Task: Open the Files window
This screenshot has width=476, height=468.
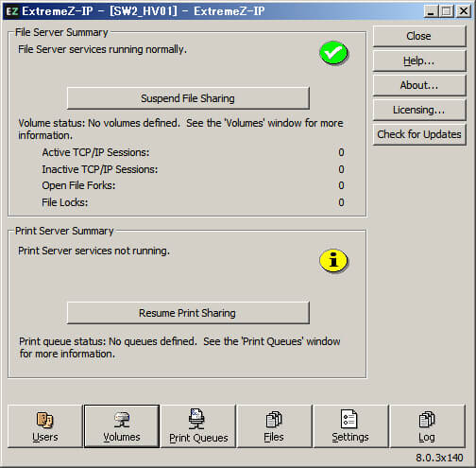Action: (x=274, y=426)
